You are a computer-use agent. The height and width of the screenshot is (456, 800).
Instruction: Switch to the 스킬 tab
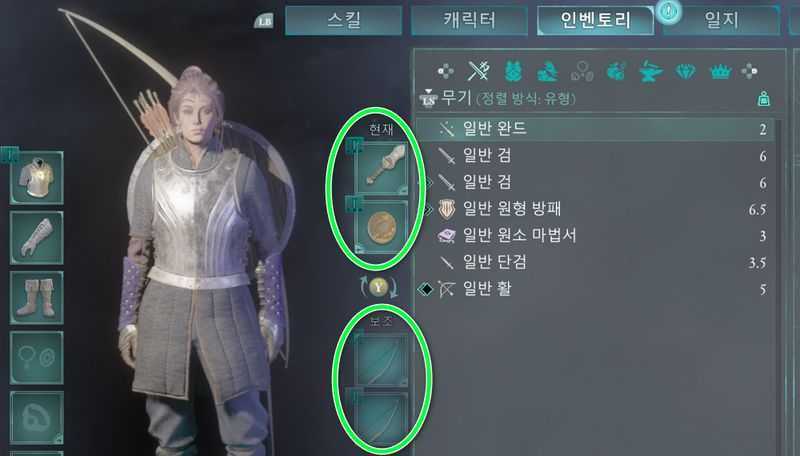coord(343,20)
